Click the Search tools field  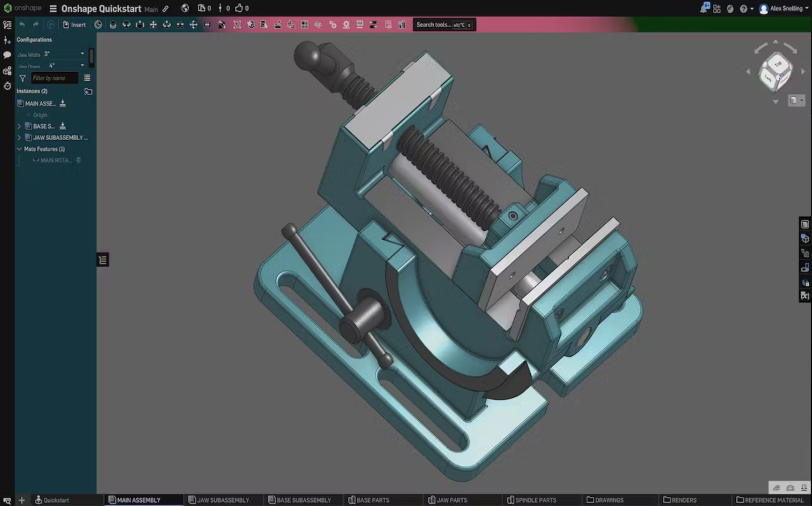444,25
